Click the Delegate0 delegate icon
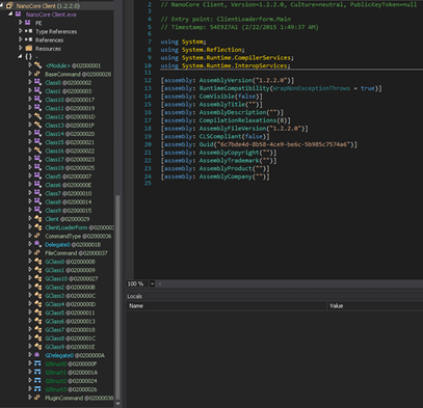 pyautogui.click(x=38, y=244)
